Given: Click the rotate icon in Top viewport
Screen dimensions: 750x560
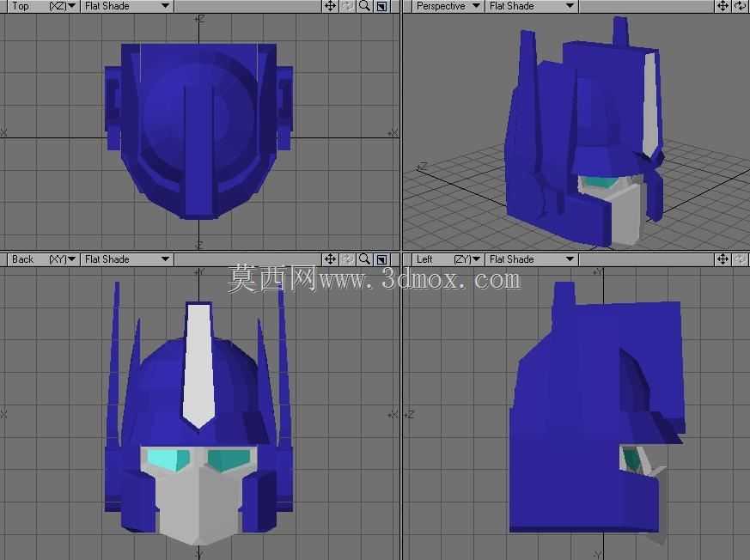Looking at the screenshot, I should [x=347, y=6].
